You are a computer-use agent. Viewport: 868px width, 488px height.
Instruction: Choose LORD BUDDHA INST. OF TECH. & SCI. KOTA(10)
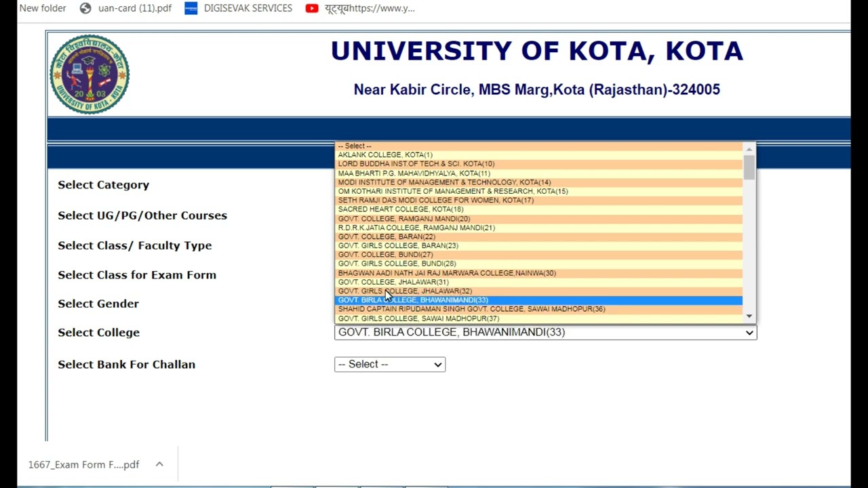[539, 164]
